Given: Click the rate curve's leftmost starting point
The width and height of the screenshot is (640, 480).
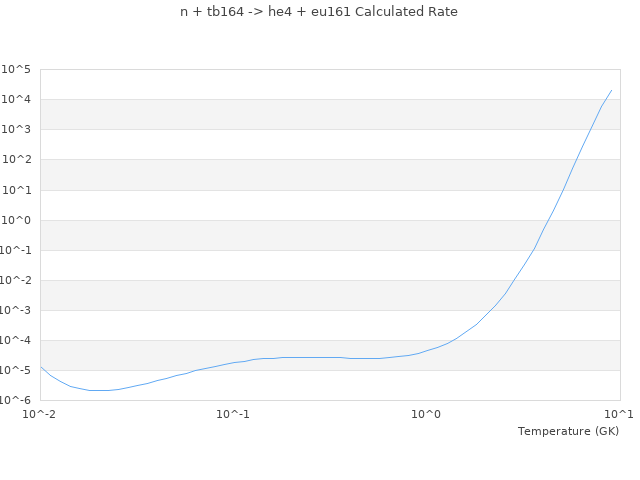Looking at the screenshot, I should [41, 367].
